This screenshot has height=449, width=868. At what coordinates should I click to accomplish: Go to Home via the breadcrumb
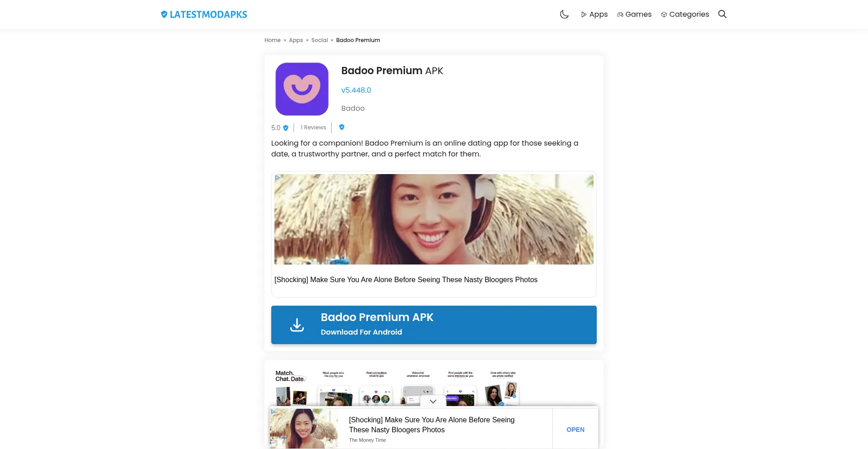(x=272, y=40)
